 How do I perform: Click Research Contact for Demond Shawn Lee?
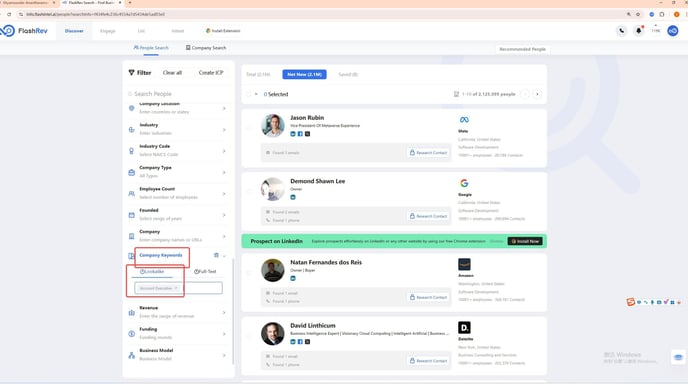[428, 216]
